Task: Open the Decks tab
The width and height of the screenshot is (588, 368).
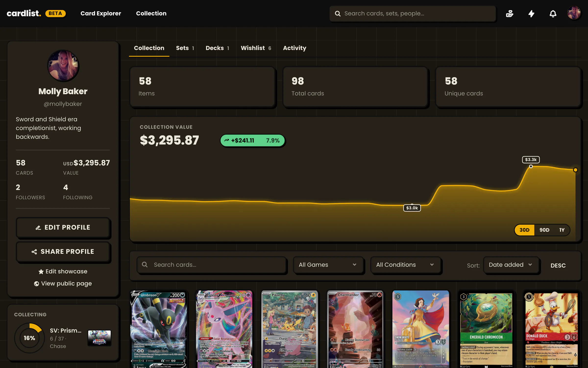Action: click(217, 48)
